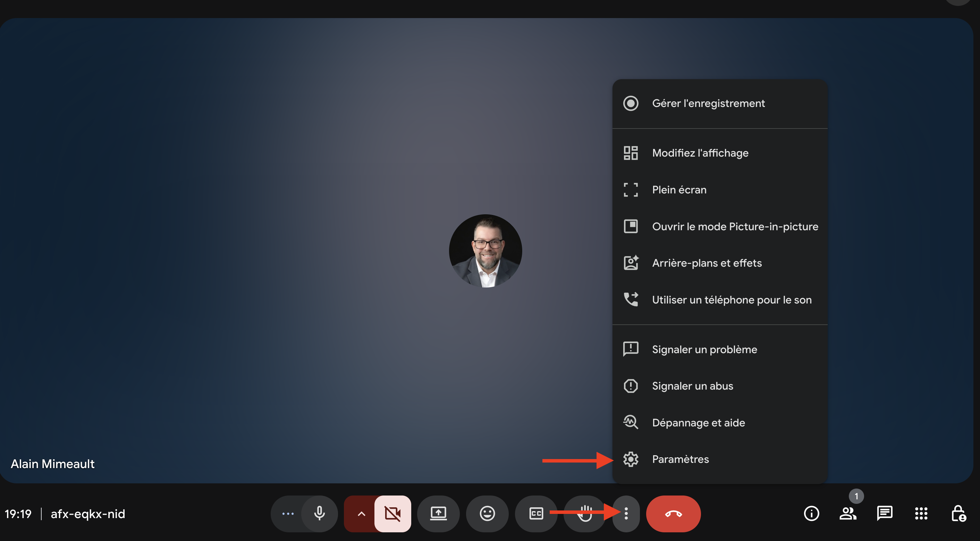
Task: Toggle closed captions
Action: click(536, 514)
